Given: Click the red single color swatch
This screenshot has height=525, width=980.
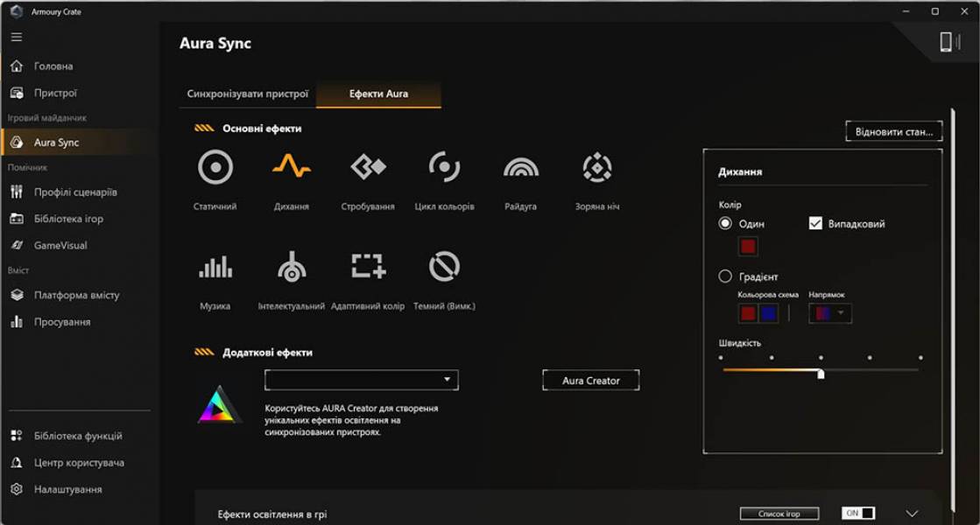Looking at the screenshot, I should click(x=748, y=247).
